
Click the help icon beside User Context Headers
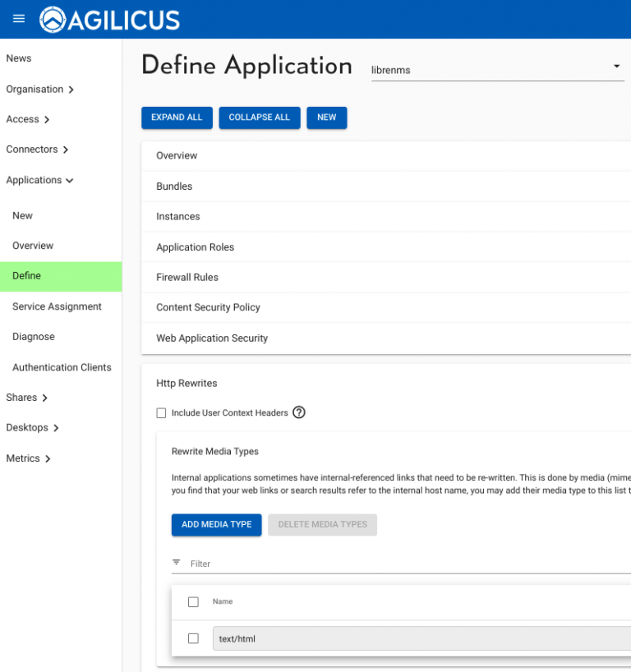tap(299, 412)
